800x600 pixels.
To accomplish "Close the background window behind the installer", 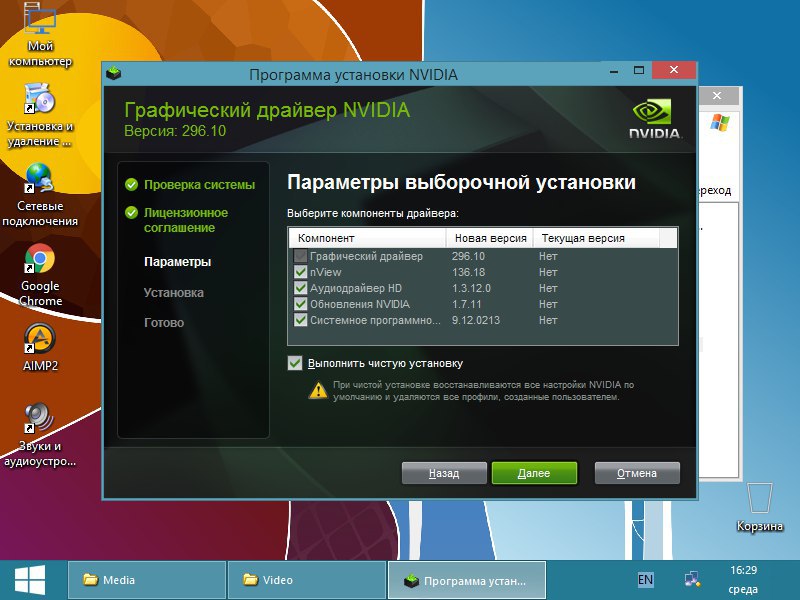I will (717, 95).
